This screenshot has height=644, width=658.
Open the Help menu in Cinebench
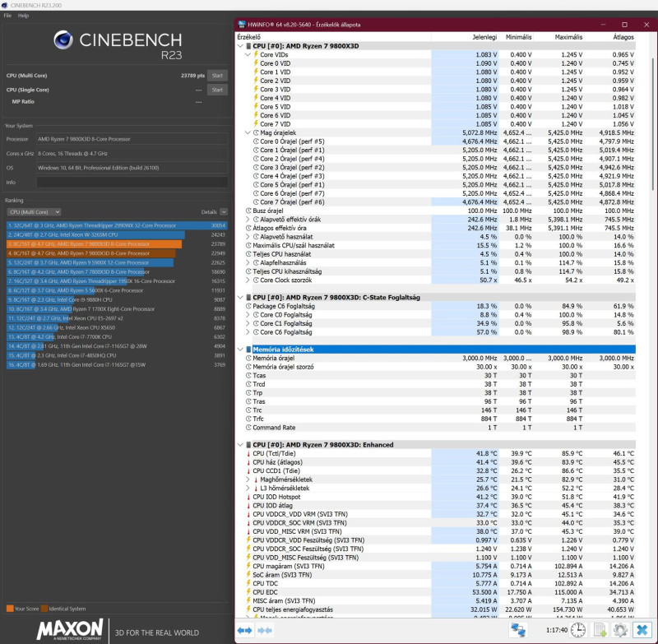24,16
